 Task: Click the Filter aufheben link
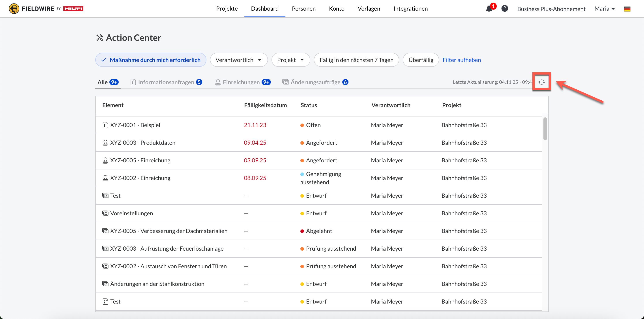[x=462, y=60]
